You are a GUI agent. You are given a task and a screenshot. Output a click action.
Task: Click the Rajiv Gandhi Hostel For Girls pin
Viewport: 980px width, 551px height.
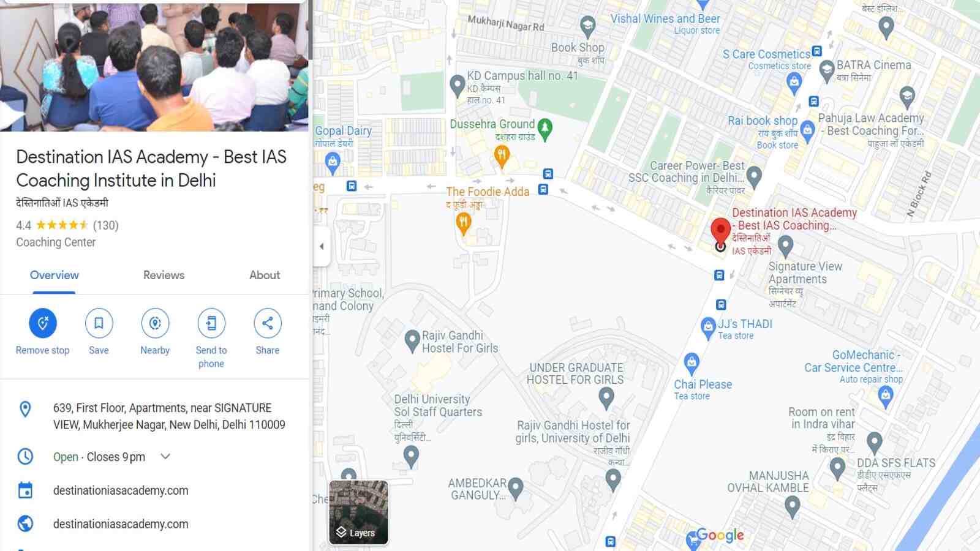(412, 340)
